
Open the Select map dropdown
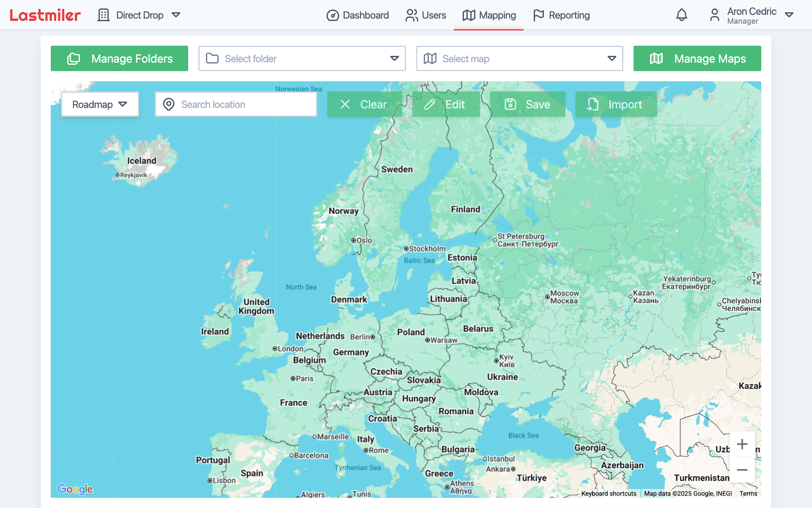coord(519,58)
